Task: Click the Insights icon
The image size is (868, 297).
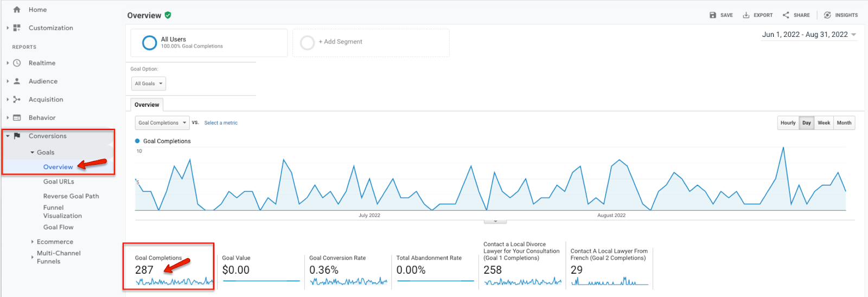Action: 827,15
